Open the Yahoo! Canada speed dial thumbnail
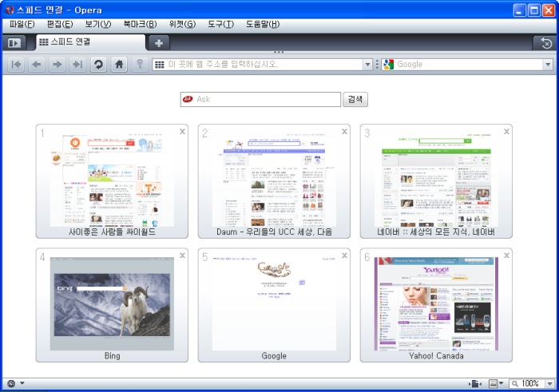Screen dimensions: 559x392 pyautogui.click(x=436, y=305)
